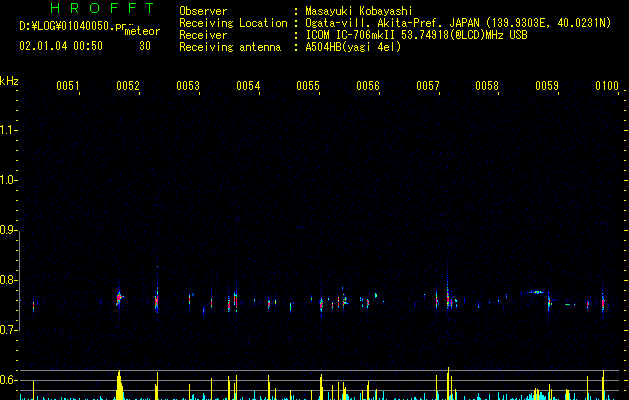Image resolution: width=629 pixels, height=400 pixels.
Task: Click the meteor count value 30
Action: pos(145,46)
